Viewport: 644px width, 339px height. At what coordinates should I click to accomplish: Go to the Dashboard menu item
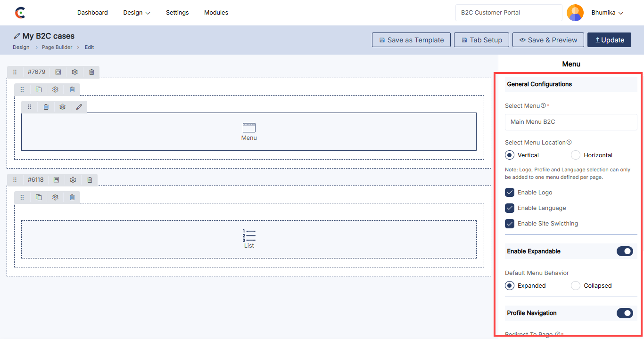click(x=92, y=13)
